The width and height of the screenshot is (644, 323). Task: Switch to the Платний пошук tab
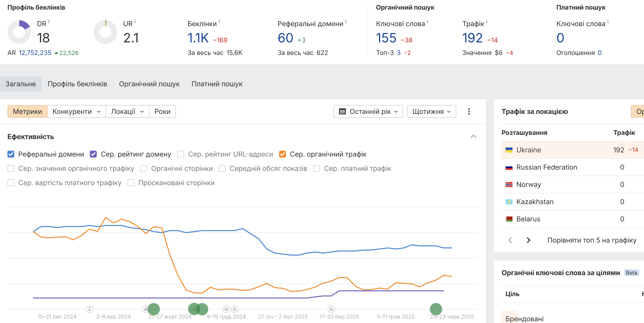[x=217, y=84]
